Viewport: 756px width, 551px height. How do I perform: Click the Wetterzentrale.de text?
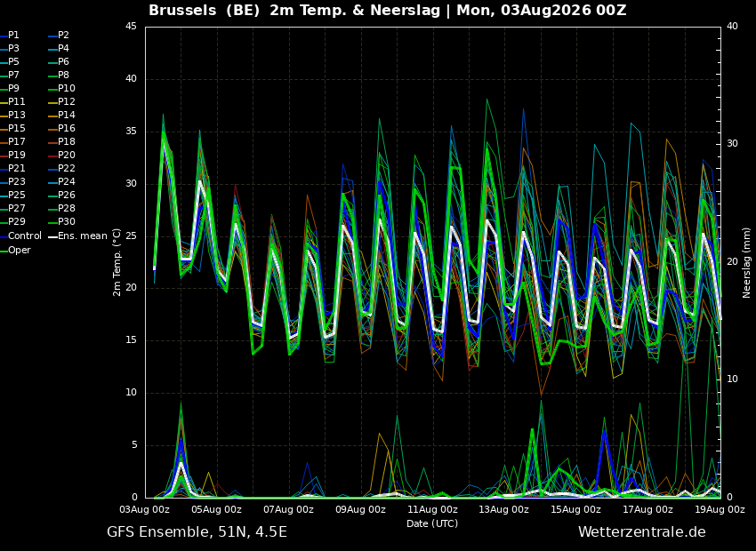point(642,532)
